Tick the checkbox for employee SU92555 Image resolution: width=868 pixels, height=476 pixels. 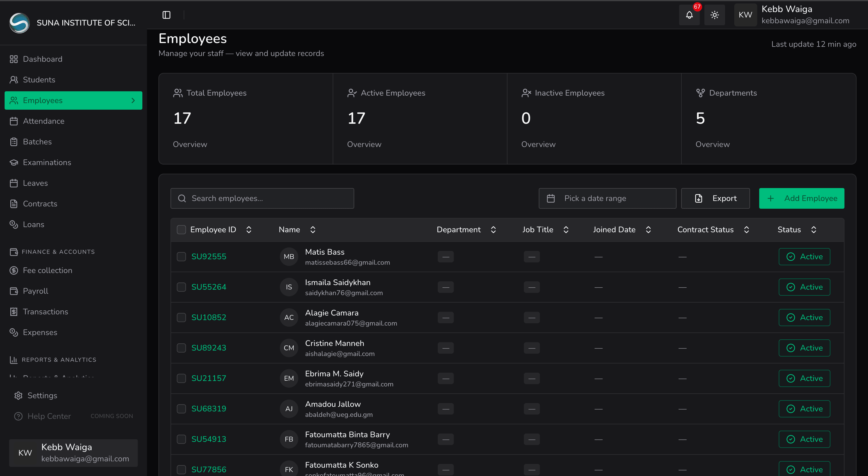[181, 257]
